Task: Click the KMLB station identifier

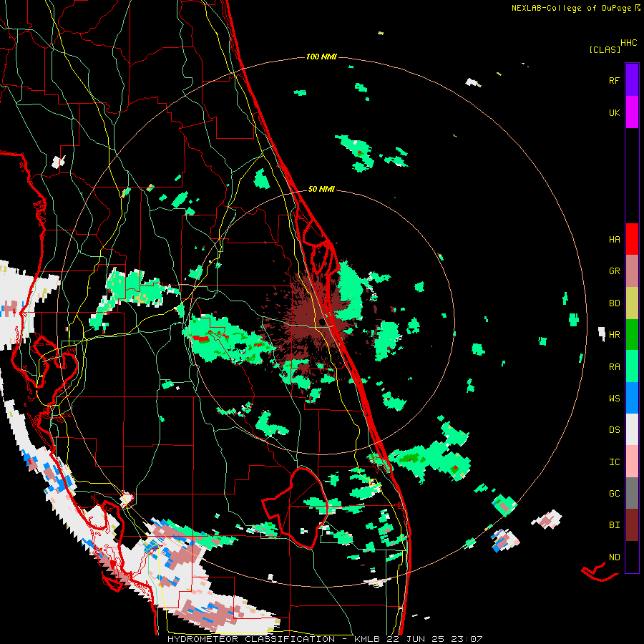Action: [369, 639]
